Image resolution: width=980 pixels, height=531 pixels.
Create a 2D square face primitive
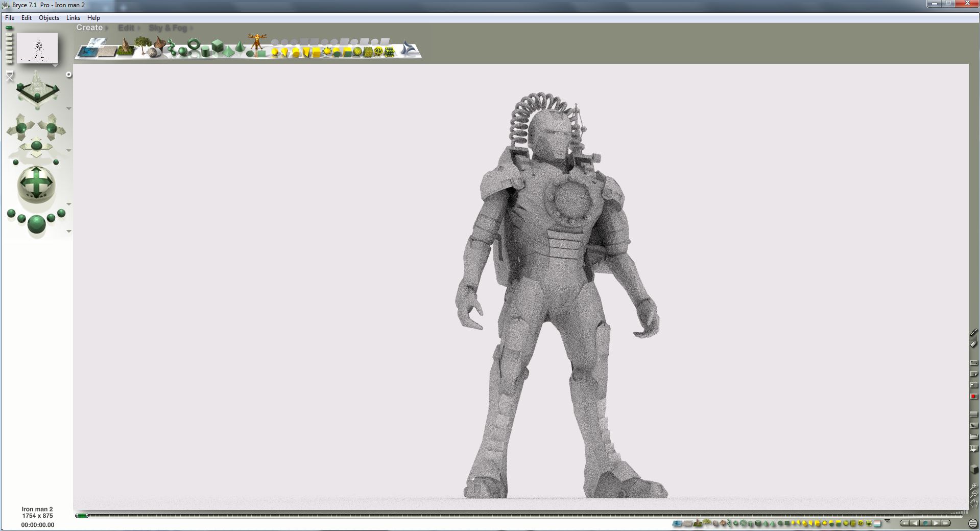click(x=261, y=54)
